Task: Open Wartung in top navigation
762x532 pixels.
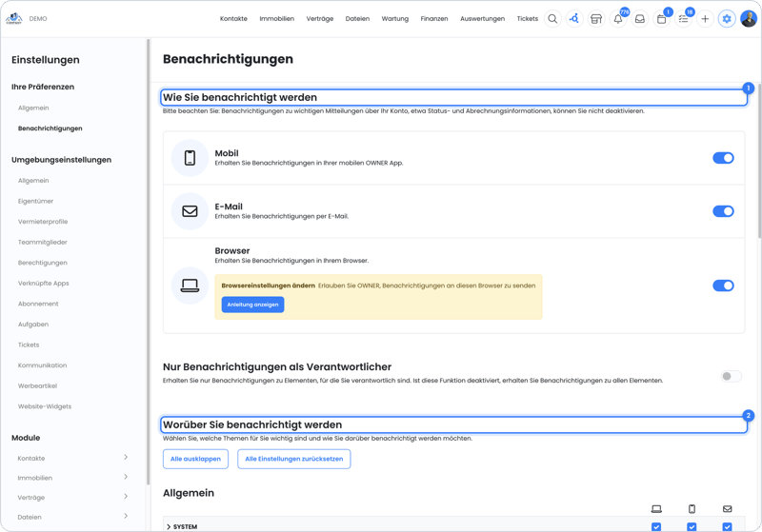Action: pos(394,19)
